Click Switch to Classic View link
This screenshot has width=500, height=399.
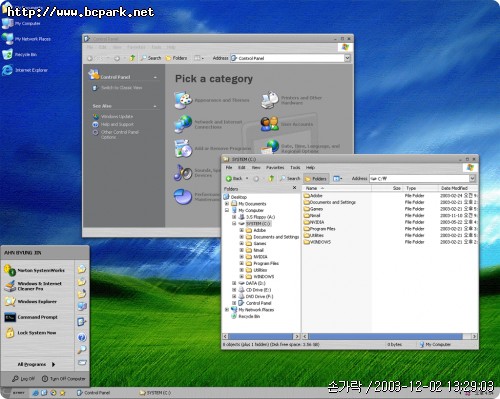121,87
